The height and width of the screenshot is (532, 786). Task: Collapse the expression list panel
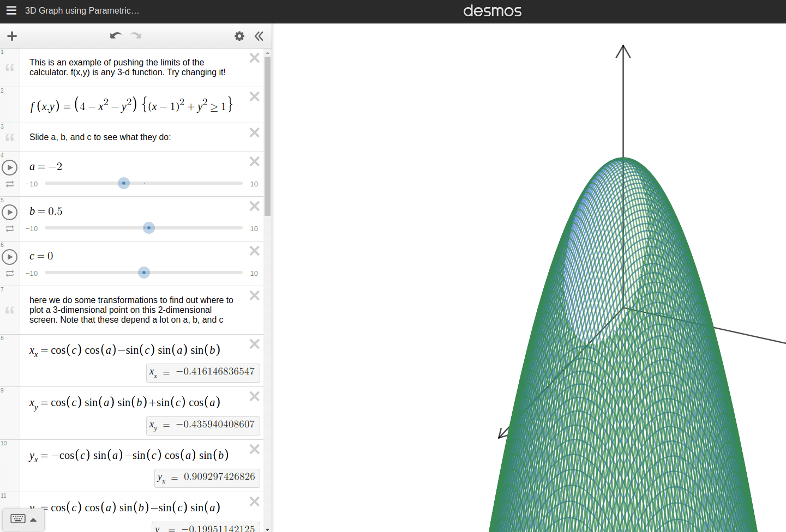click(259, 36)
